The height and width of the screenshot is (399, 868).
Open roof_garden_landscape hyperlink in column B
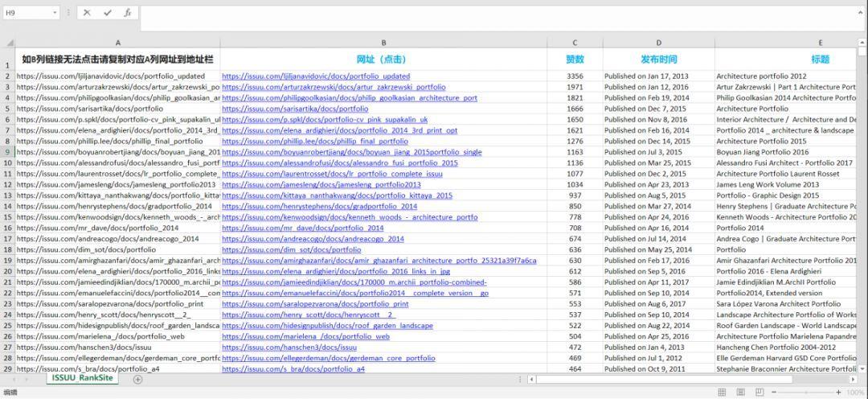pos(328,325)
